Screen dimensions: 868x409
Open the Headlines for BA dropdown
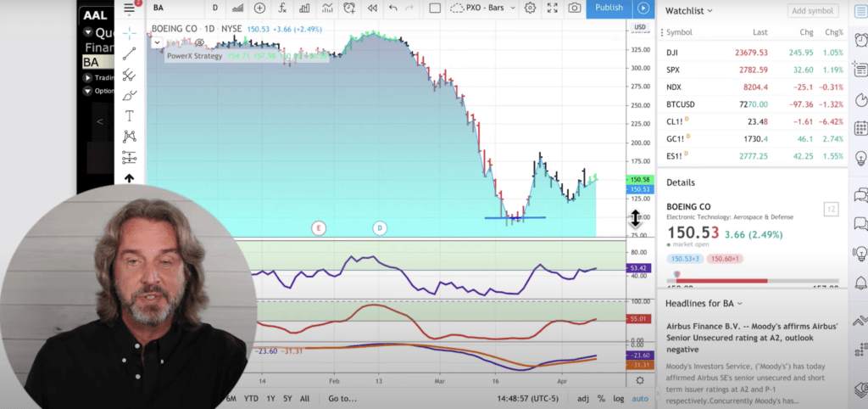704,303
